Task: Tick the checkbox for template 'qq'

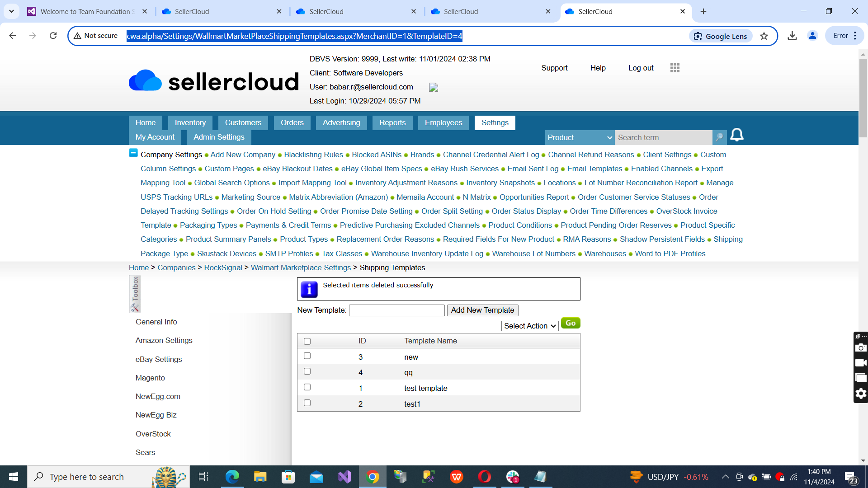Action: (x=307, y=371)
